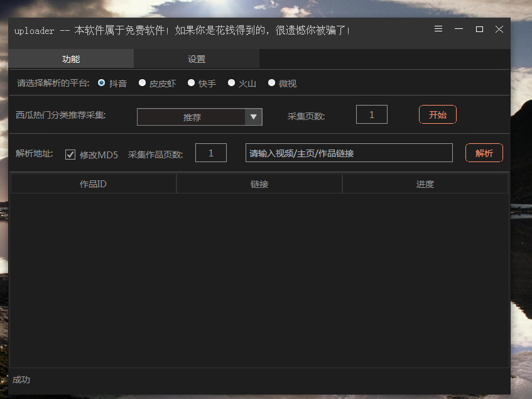Click the 成功 status bar text
Viewport: 532px width, 399px height.
pyautogui.click(x=21, y=380)
